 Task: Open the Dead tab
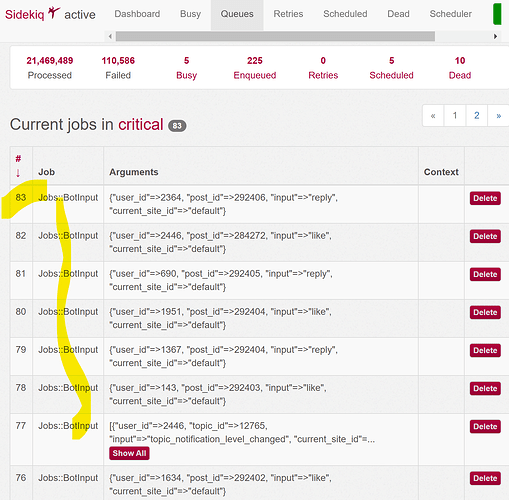pos(398,14)
